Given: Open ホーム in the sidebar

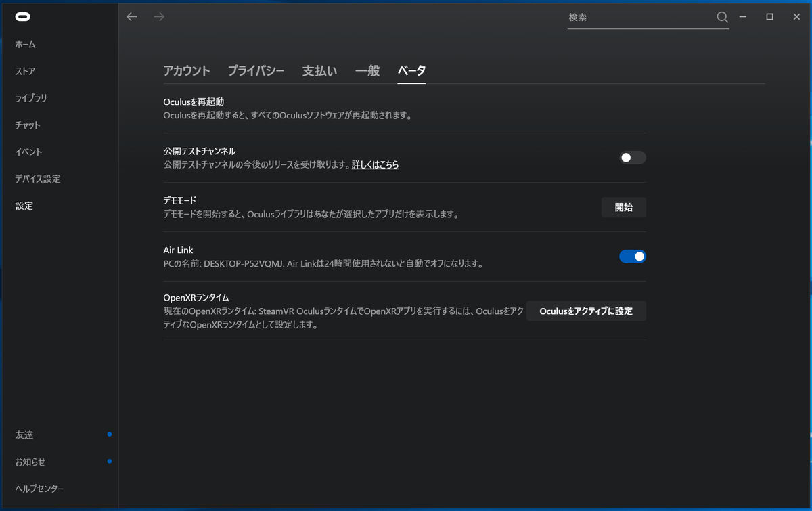Looking at the screenshot, I should pos(26,45).
